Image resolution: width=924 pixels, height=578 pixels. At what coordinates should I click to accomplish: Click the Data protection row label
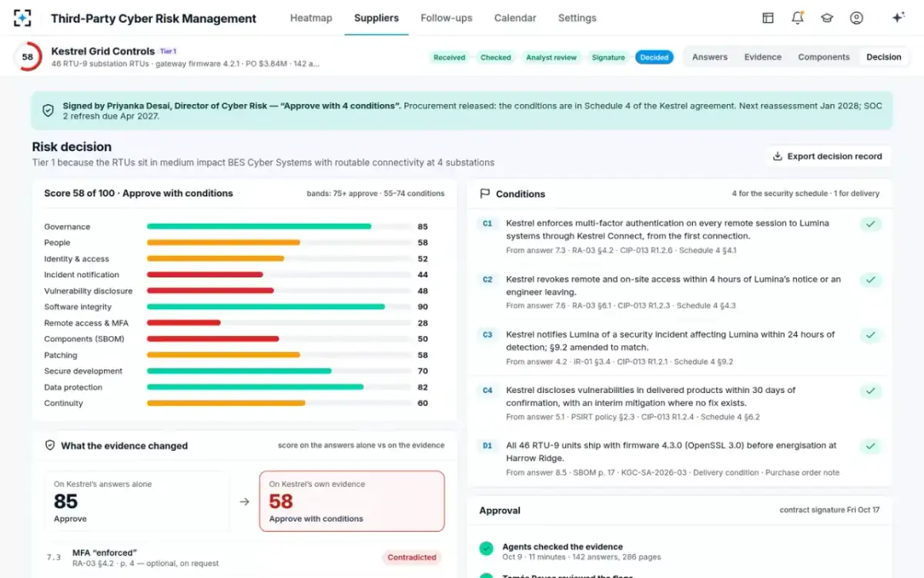73,388
